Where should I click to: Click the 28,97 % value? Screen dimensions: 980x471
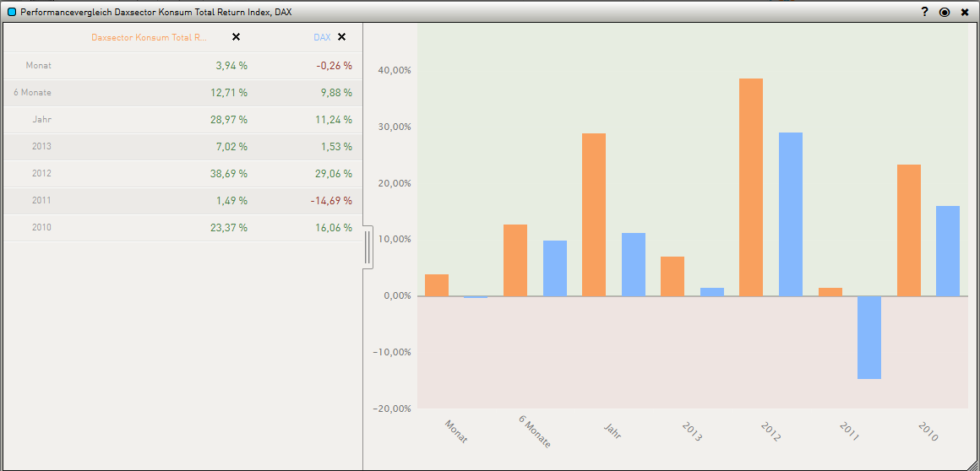(x=229, y=119)
